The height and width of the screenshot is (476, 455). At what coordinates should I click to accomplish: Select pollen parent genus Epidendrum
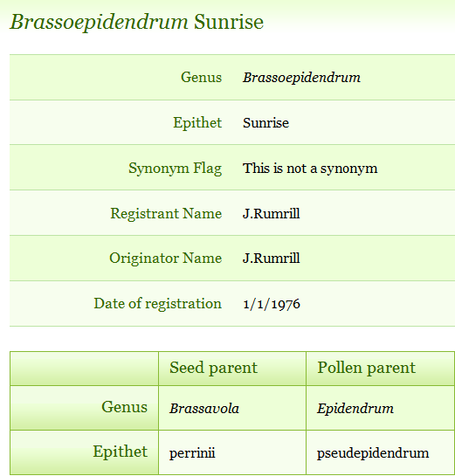(355, 409)
